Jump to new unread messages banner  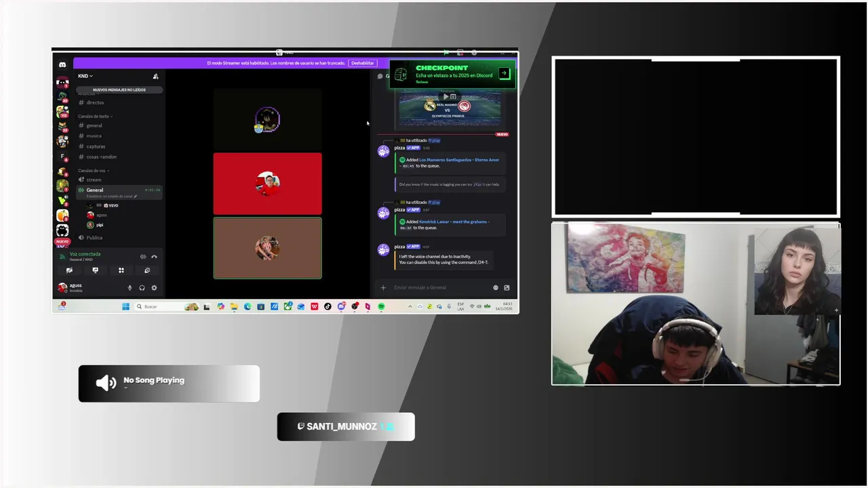pyautogui.click(x=119, y=89)
